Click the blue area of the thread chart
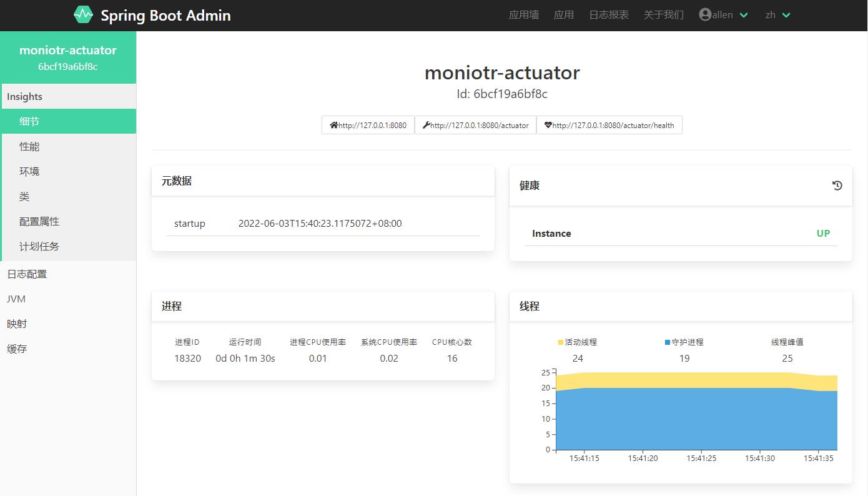Image resolution: width=868 pixels, height=496 pixels. pyautogui.click(x=696, y=419)
